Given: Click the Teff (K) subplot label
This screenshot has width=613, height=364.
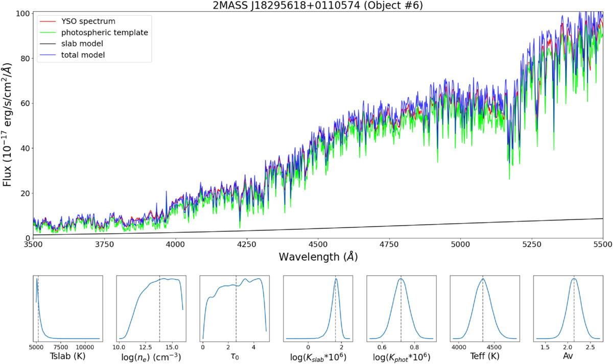Looking at the screenshot, I should pyautogui.click(x=484, y=357).
